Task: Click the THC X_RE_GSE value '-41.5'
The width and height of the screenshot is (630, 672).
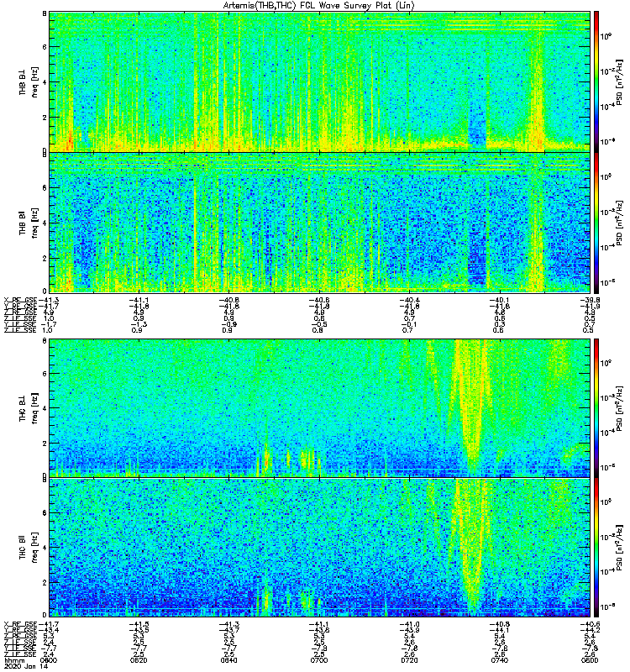Action: pyautogui.click(x=139, y=624)
